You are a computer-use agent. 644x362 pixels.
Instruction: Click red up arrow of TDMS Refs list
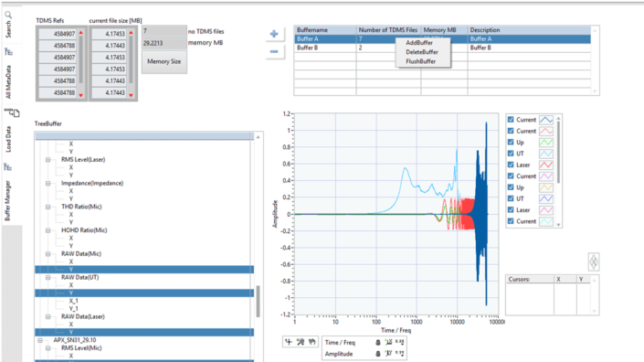81,33
